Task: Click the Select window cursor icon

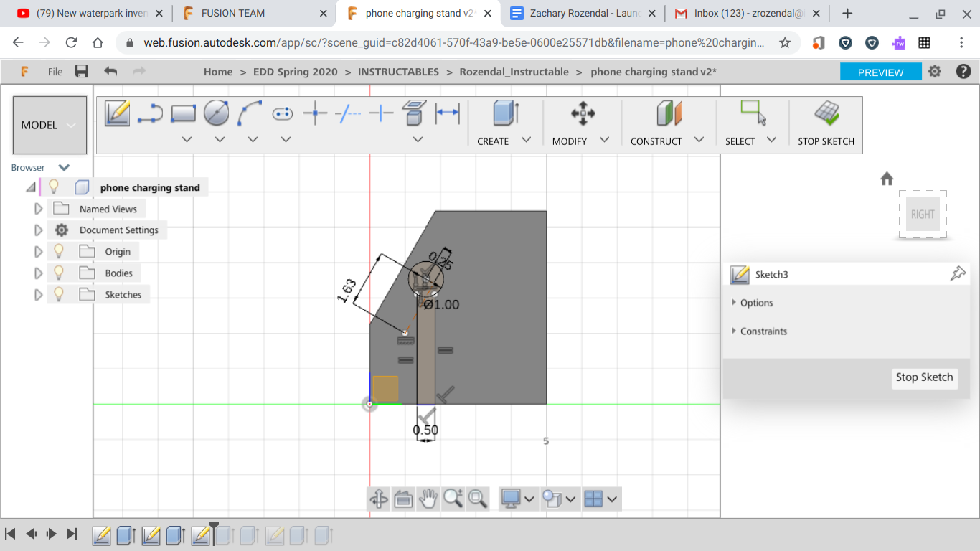Action: click(x=753, y=113)
